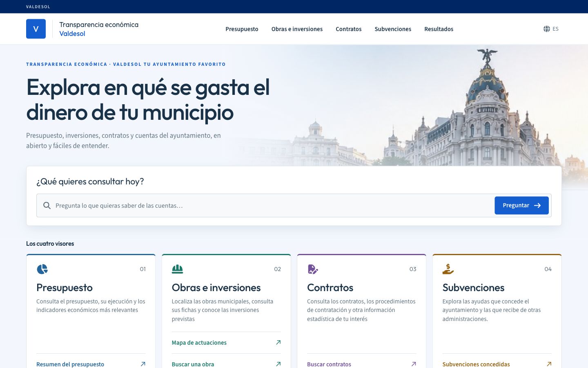Click the Subvenciones card heading

point(473,287)
